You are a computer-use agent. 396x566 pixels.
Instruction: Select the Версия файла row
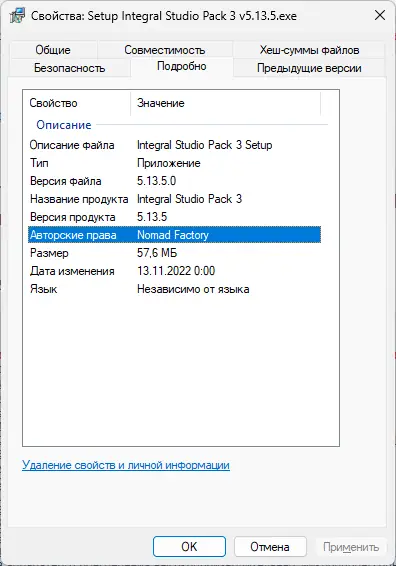click(174, 181)
